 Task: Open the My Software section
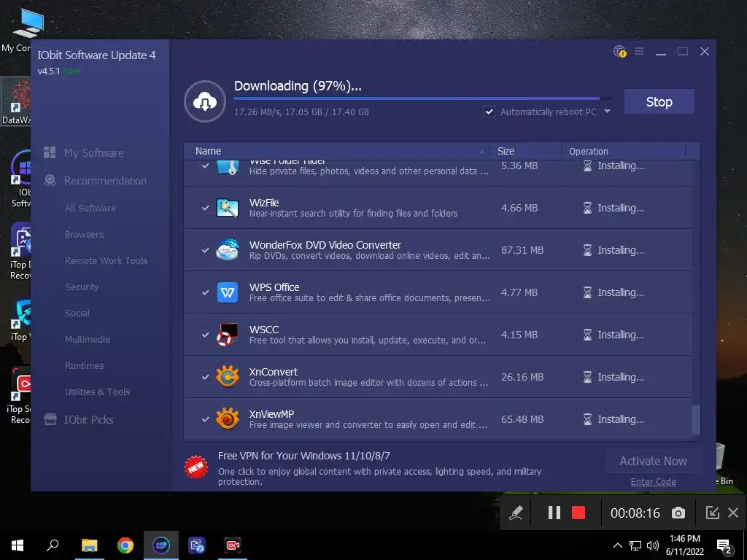94,153
